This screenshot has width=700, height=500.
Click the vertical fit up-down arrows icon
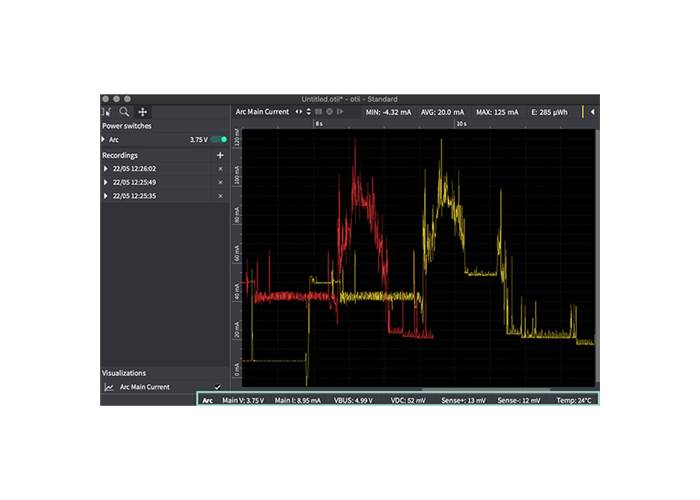[x=306, y=112]
